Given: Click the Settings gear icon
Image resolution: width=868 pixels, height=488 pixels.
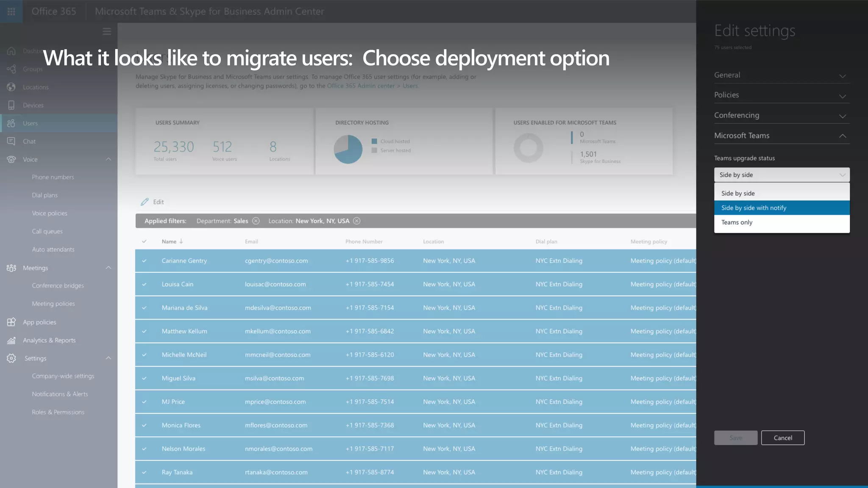Looking at the screenshot, I should click(11, 358).
